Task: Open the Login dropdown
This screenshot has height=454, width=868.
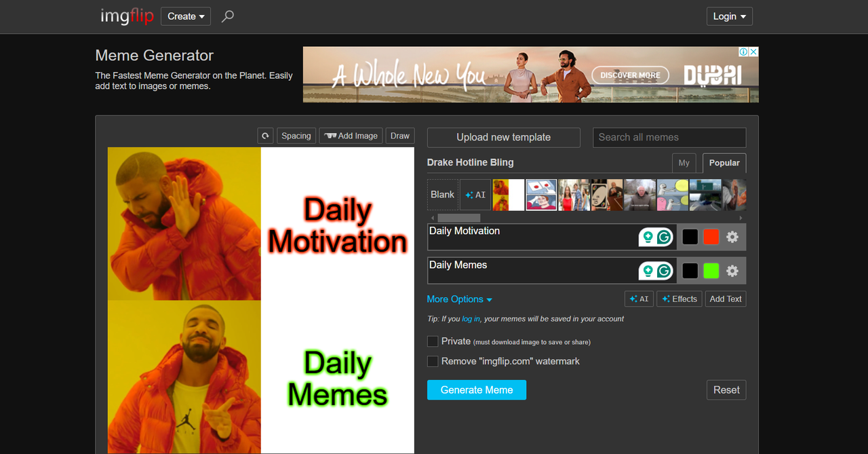Action: coord(729,16)
